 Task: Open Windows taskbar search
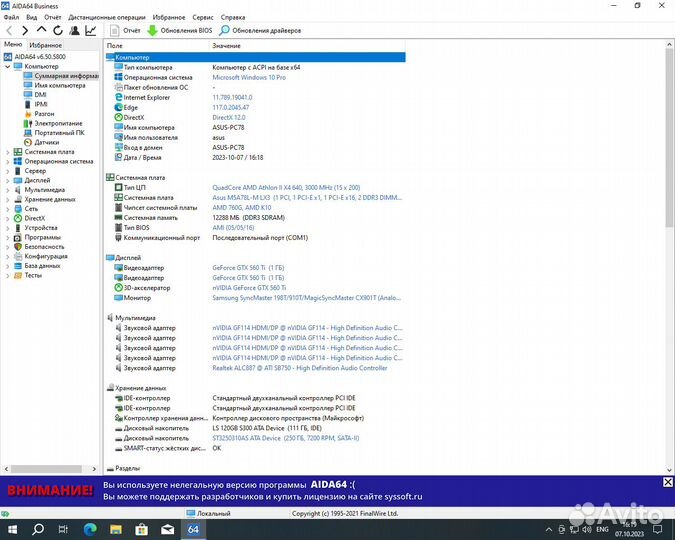[38, 529]
